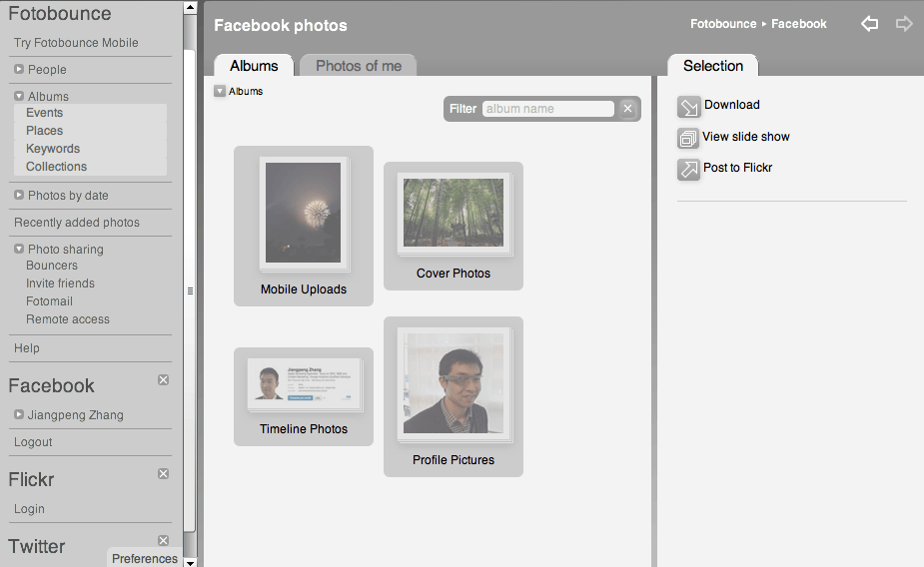Click Try Fotobounce Mobile link
Viewport: 924px width, 567px height.
coord(76,43)
